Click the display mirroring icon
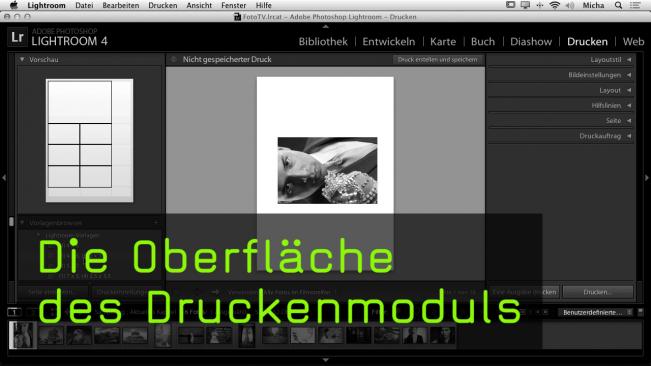The height and width of the screenshot is (366, 651). 525,5
